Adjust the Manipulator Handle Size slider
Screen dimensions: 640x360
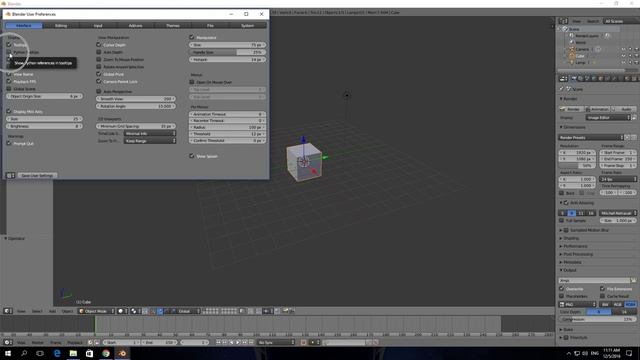coord(227,52)
